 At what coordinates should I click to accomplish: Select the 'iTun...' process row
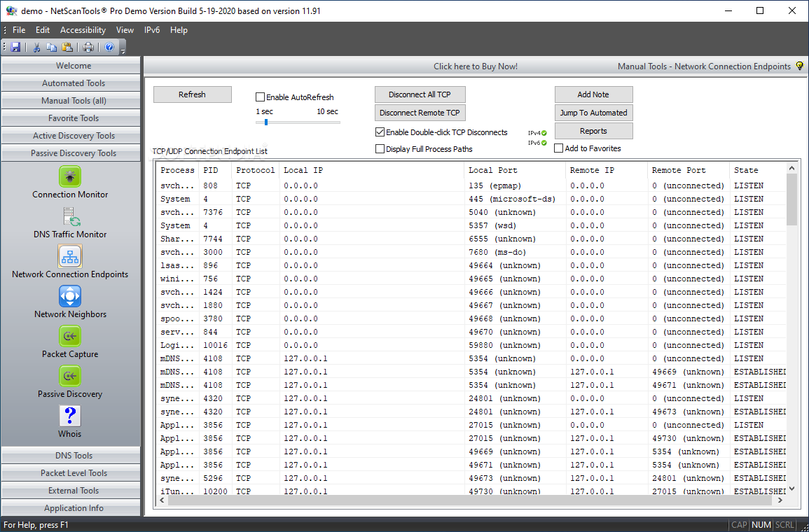471,491
